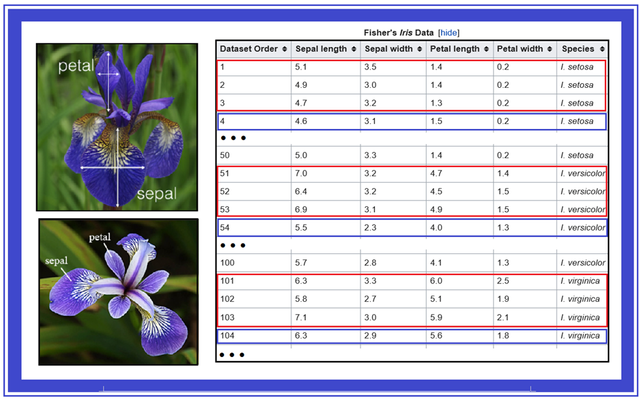
Task: Click dataset order cell 100
Action: click(x=227, y=263)
